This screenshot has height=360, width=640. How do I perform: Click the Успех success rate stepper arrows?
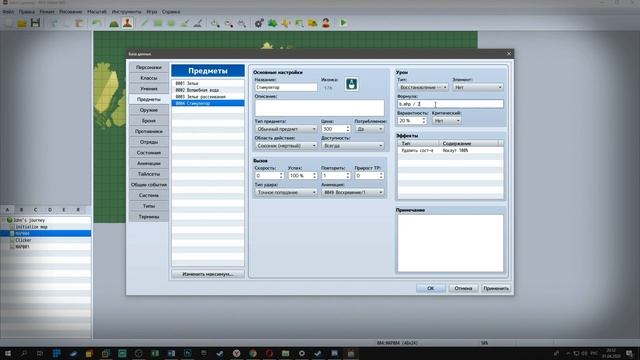[314, 176]
